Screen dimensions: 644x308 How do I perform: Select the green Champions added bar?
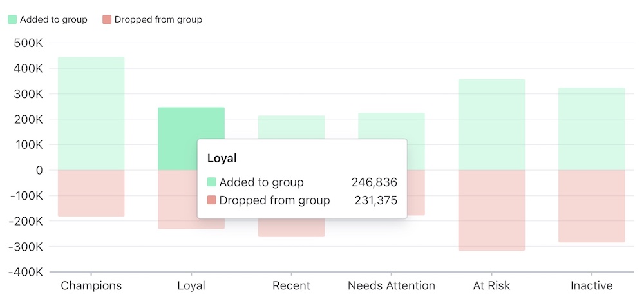tap(91, 113)
